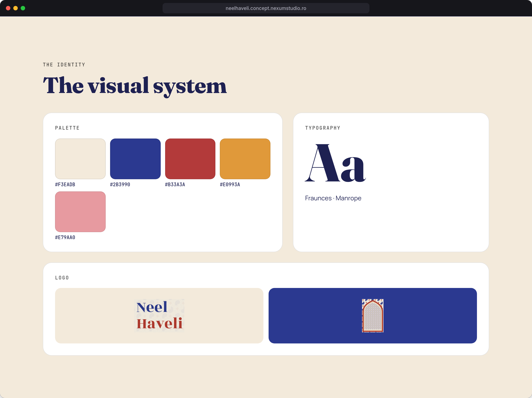Viewport: 532px width, 398px height.
Task: Click the #E79AA0 hex code text
Action: coord(65,237)
